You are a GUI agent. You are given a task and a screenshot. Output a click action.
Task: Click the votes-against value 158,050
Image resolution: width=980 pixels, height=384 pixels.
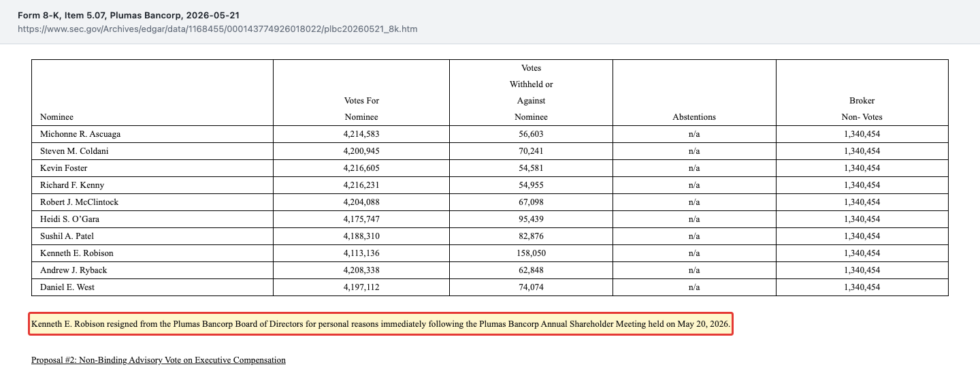click(x=531, y=253)
